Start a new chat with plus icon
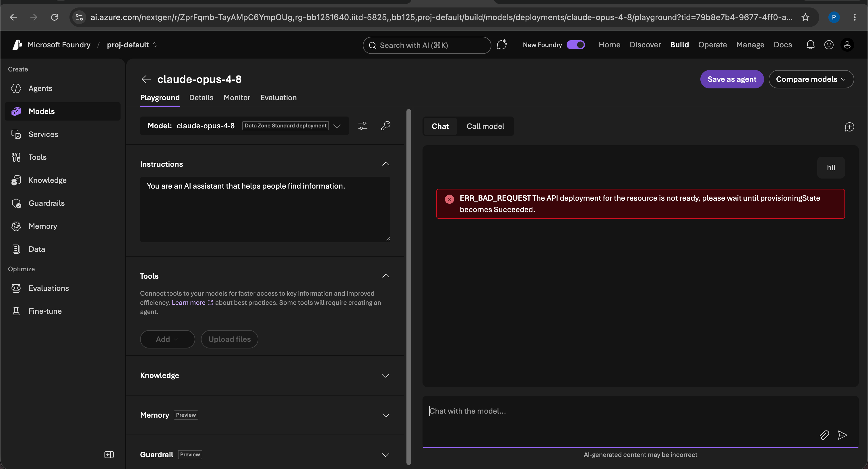The height and width of the screenshot is (469, 868). [x=849, y=127]
